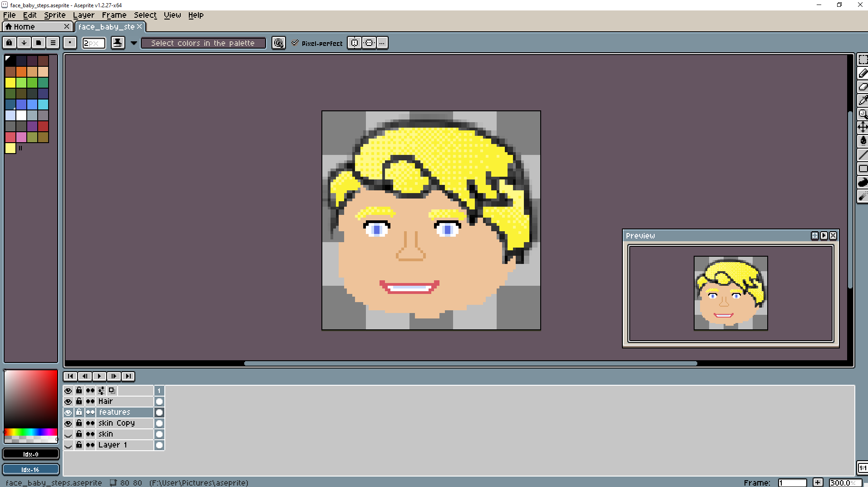Click the brush size input field

click(94, 43)
